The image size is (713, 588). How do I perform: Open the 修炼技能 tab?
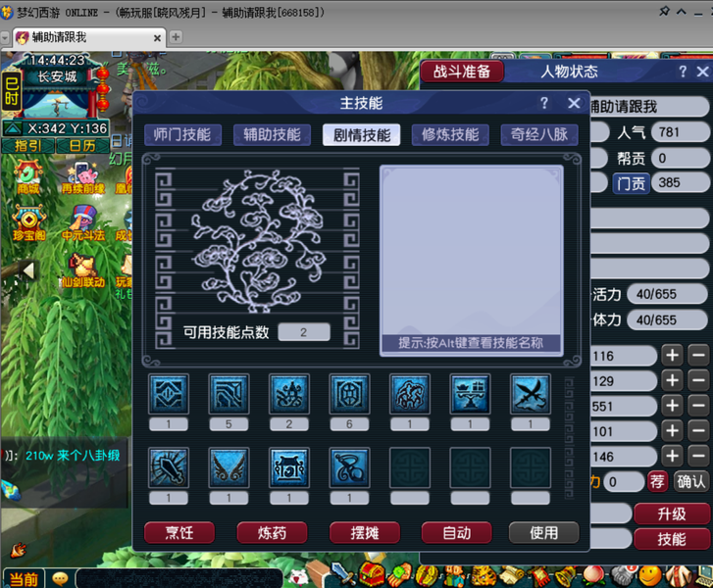coord(450,135)
